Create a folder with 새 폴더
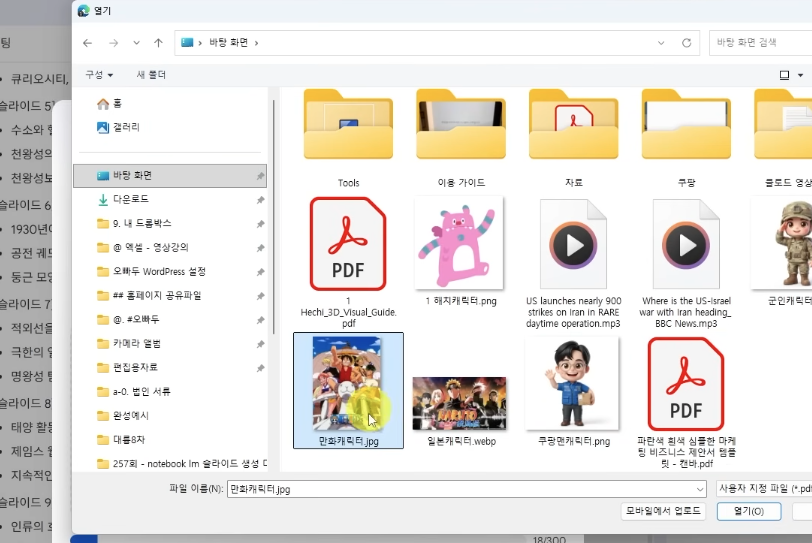Screen dimensions: 812x543 coord(151,75)
